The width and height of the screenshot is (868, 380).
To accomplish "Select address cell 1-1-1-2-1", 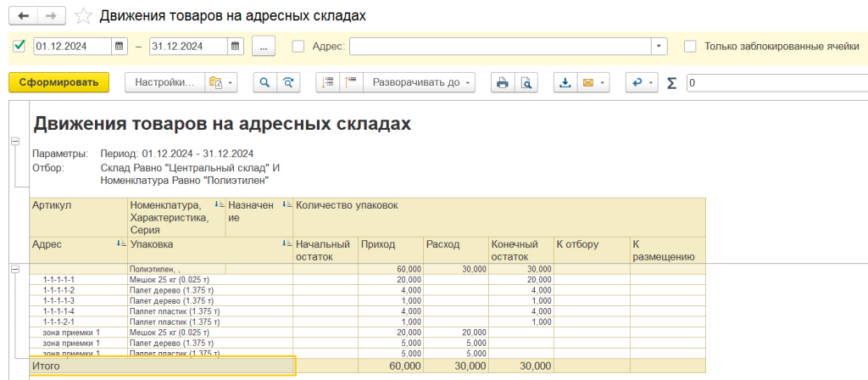I will pyautogui.click(x=78, y=321).
